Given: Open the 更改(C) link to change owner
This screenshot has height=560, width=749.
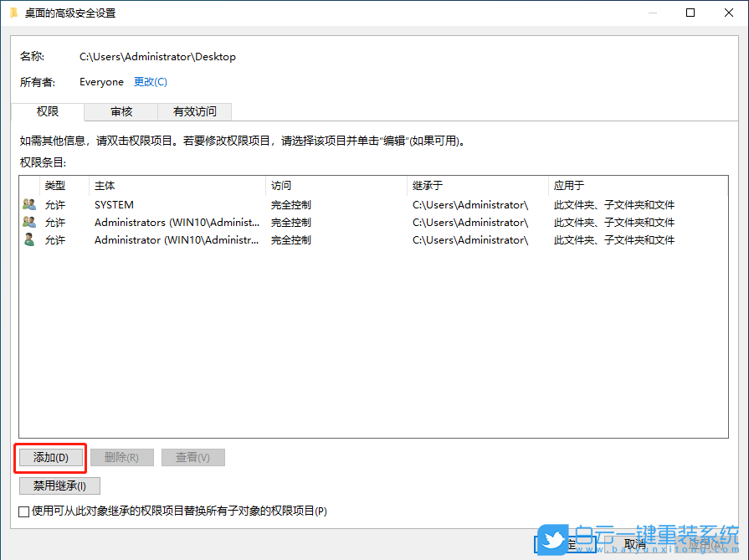Looking at the screenshot, I should (151, 82).
